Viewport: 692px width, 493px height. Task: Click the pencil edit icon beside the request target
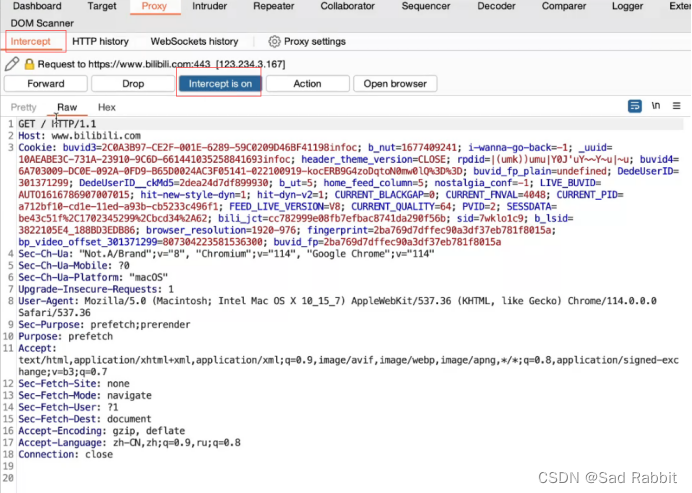point(12,64)
